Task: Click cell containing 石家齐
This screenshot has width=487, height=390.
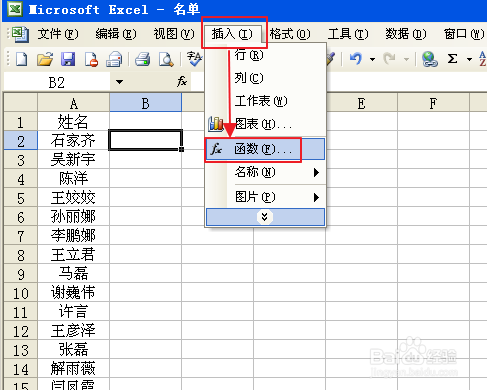Action: 74,141
